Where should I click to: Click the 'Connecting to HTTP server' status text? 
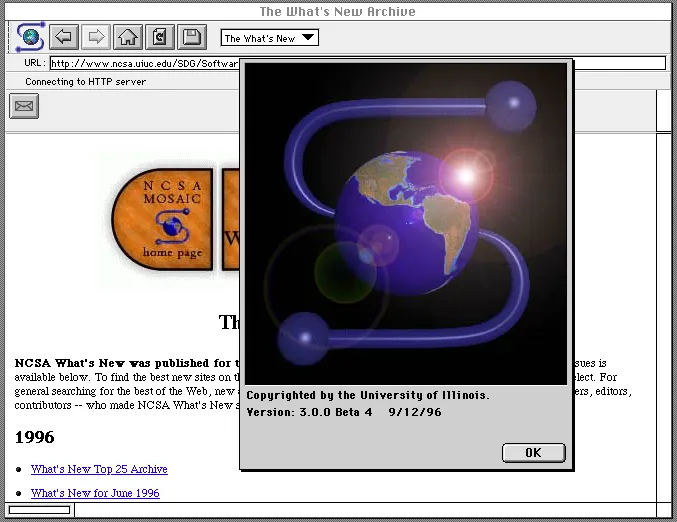point(85,82)
